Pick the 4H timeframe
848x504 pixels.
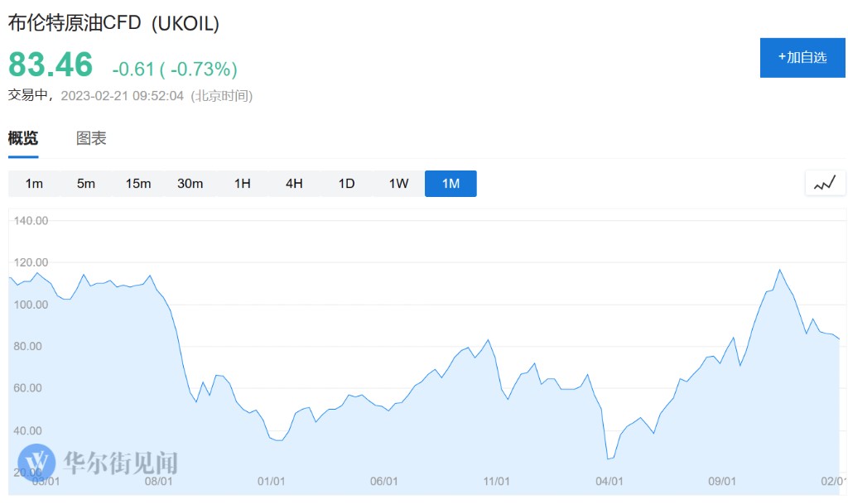point(294,184)
